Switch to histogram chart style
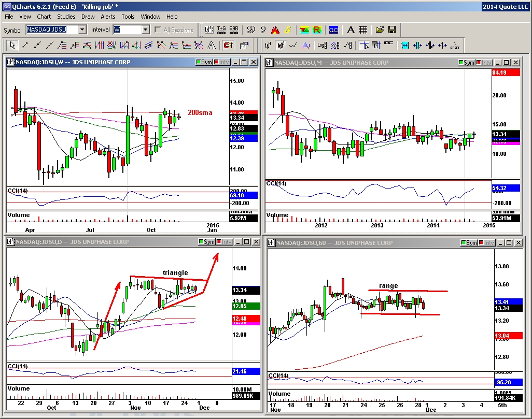The width and height of the screenshot is (532, 419). coord(305,45)
